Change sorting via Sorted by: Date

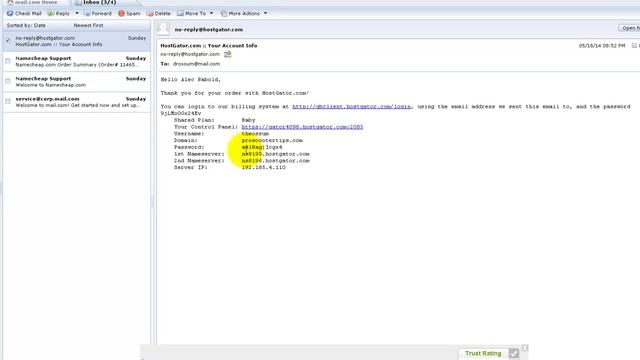coord(26,25)
